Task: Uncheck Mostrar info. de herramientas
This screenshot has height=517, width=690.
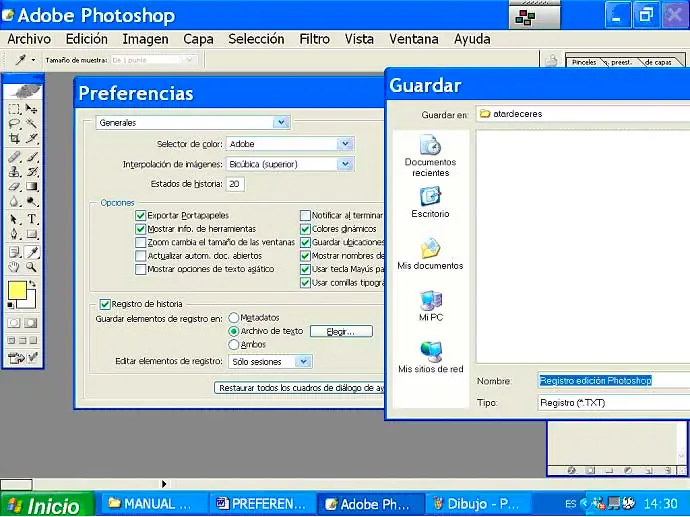Action: click(140, 229)
